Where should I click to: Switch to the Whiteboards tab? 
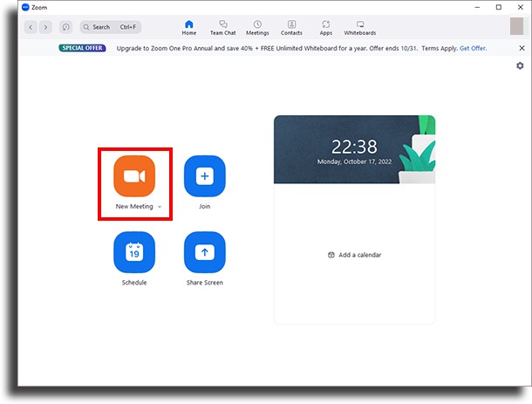pos(360,28)
